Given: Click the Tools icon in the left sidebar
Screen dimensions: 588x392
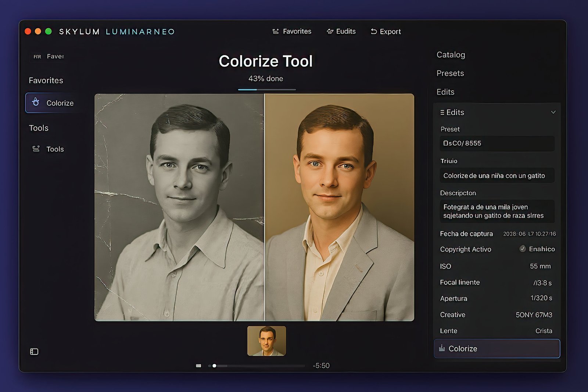Looking at the screenshot, I should pos(36,149).
